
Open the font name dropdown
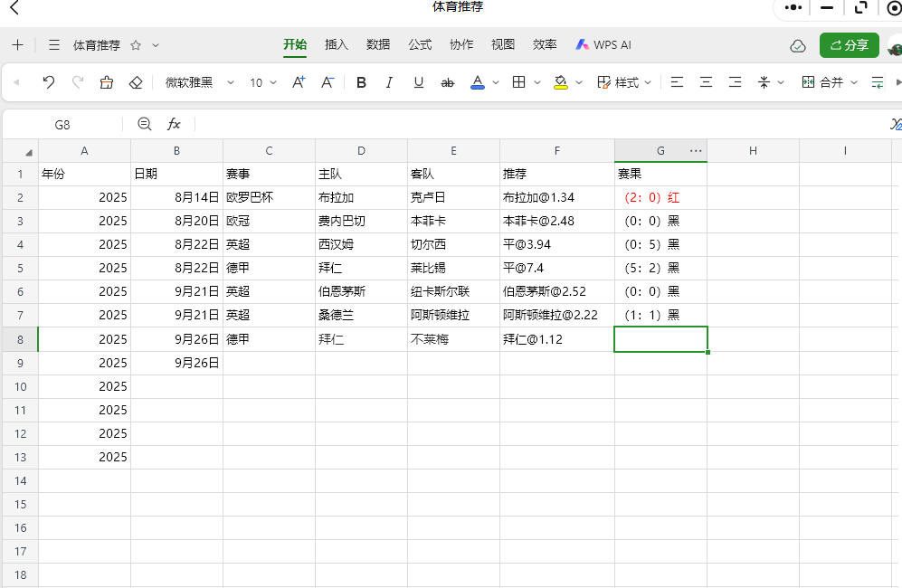tap(230, 81)
